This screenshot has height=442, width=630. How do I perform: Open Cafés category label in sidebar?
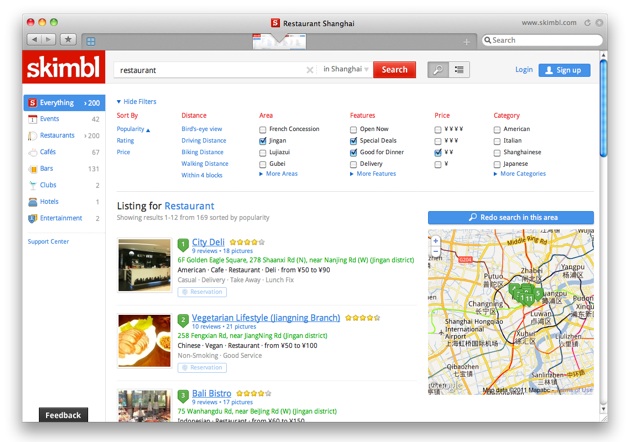[x=48, y=151]
